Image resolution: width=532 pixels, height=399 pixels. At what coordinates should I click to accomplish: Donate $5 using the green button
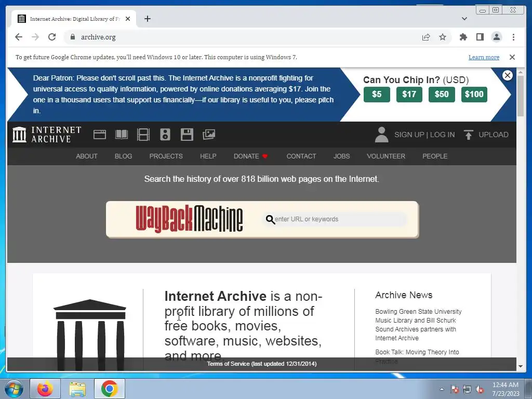(377, 95)
